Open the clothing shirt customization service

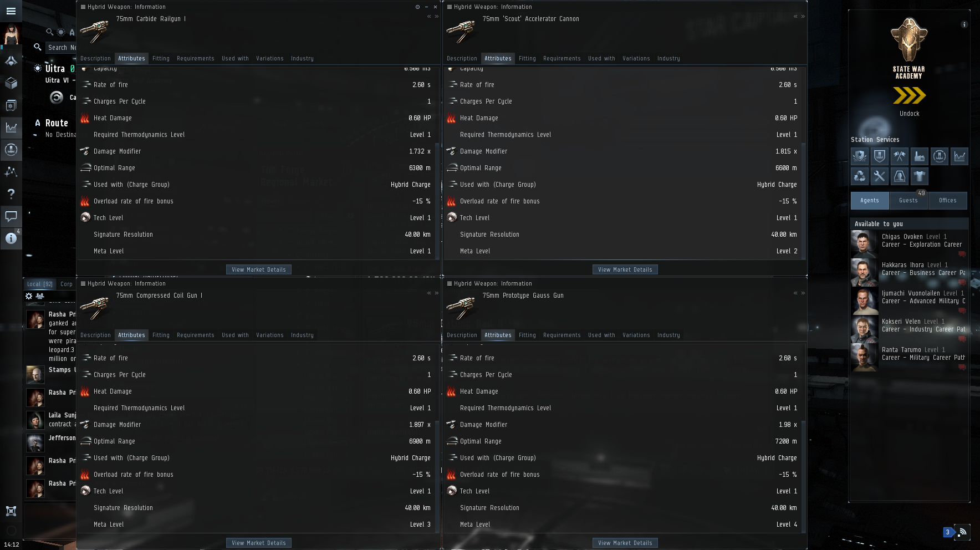pyautogui.click(x=919, y=176)
